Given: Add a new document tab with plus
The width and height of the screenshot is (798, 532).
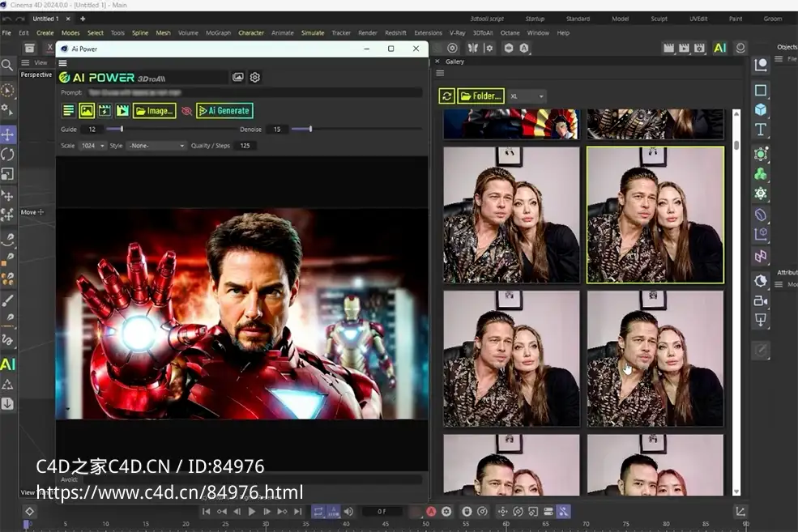Looking at the screenshot, I should (x=83, y=19).
